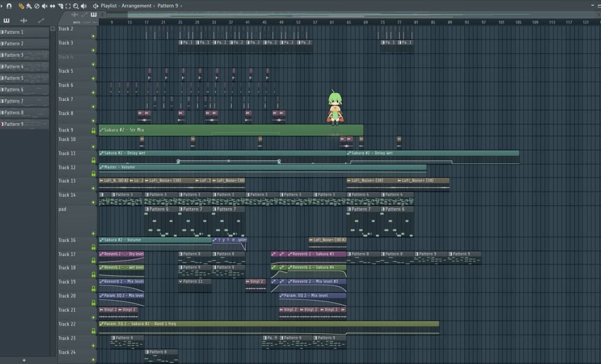This screenshot has height=364, width=601.
Task: Show audio clips via picker waveform icon
Action: [24, 21]
